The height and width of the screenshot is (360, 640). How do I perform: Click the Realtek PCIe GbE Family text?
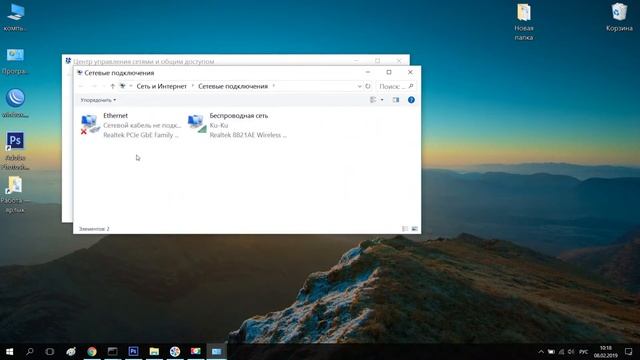tap(141, 135)
